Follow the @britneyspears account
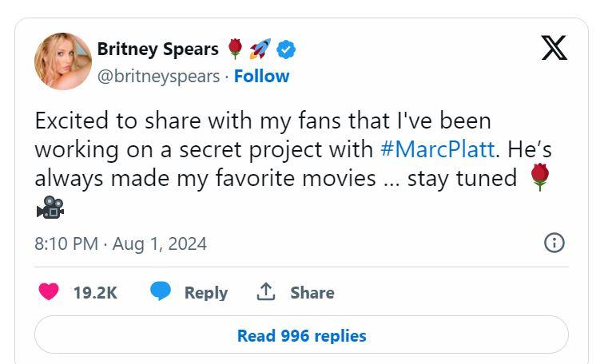Viewport: 604px width, 364px height. (x=261, y=76)
